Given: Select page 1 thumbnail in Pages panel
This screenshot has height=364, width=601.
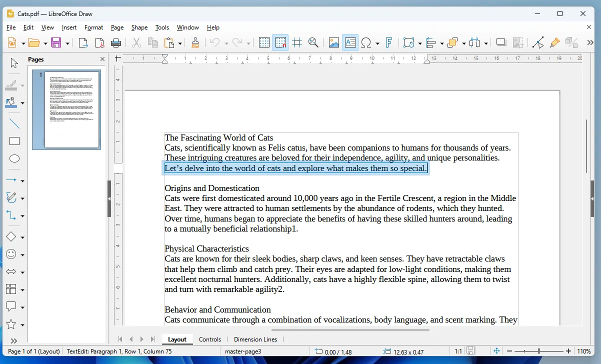Looking at the screenshot, I should click(66, 110).
